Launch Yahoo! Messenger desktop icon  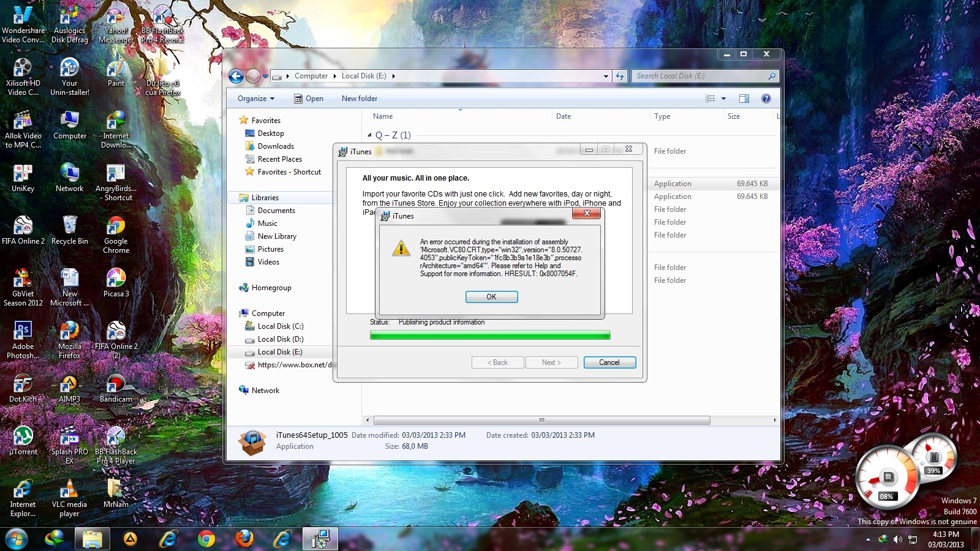[x=116, y=24]
